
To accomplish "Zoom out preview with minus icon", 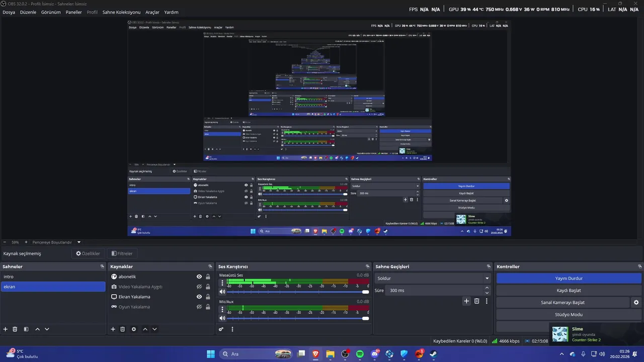I will tap(5, 242).
